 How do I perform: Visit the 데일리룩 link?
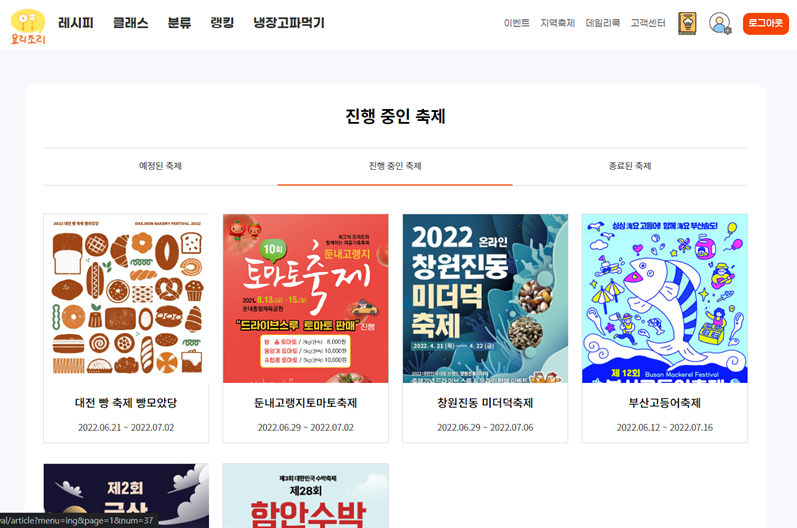point(603,23)
